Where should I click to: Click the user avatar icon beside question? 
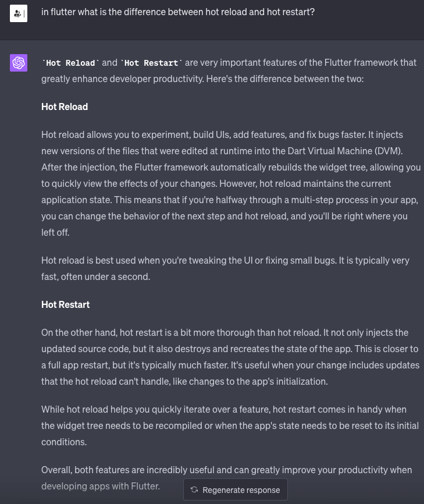[19, 12]
